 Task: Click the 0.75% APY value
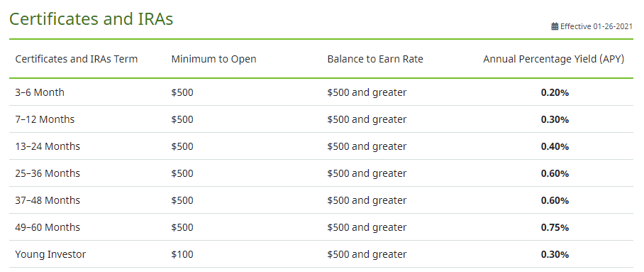click(x=555, y=227)
